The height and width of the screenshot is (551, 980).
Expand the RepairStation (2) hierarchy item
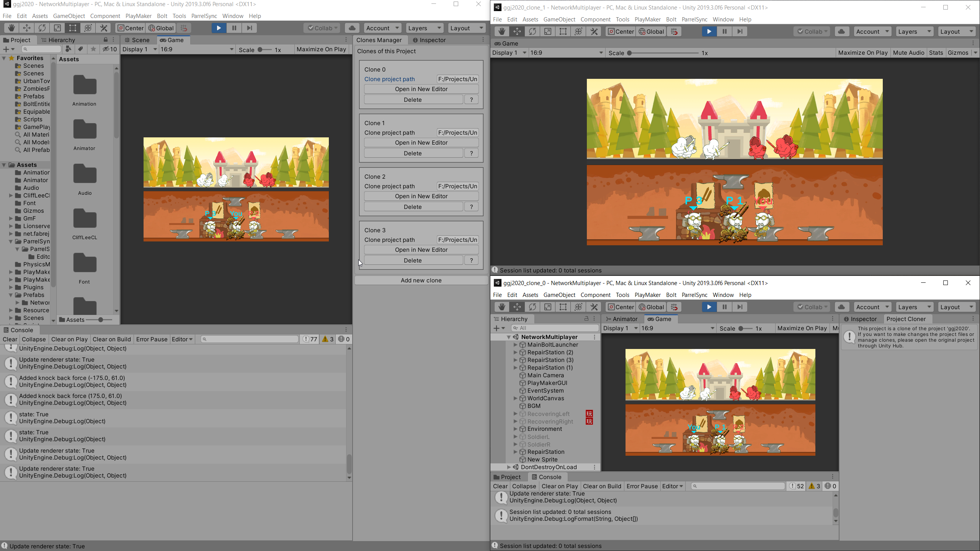pos(515,352)
